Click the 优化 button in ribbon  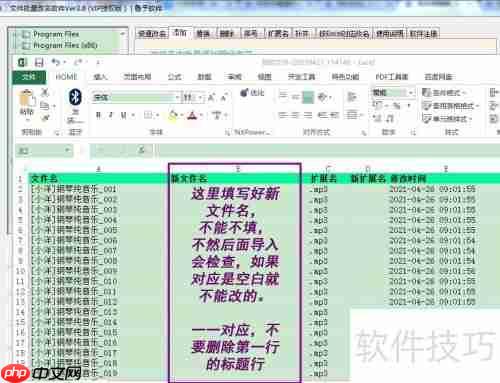tap(252, 92)
